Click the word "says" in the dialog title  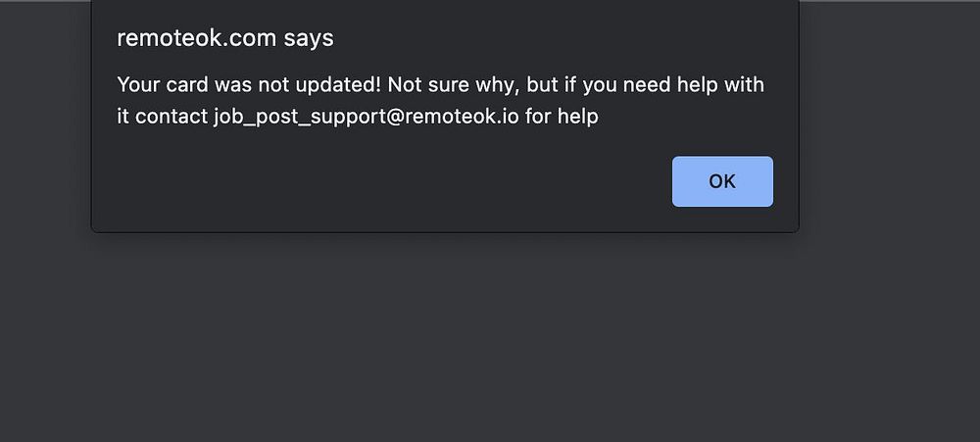click(x=310, y=38)
